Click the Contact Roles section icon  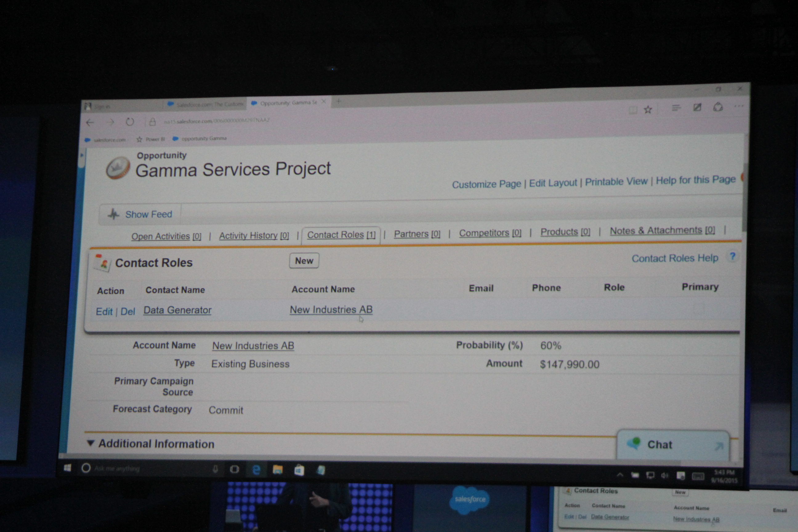(103, 263)
